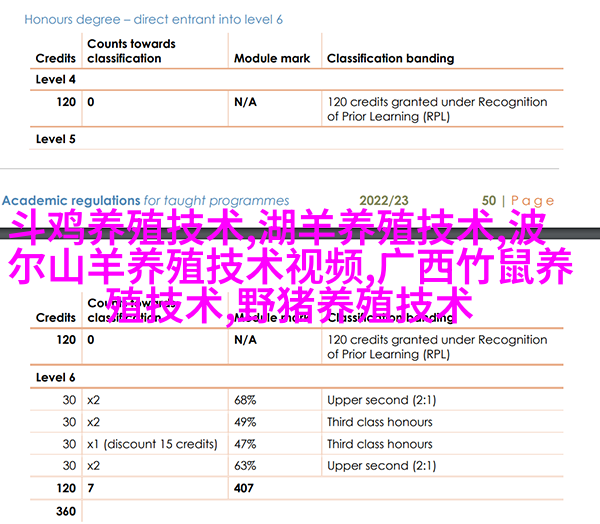The width and height of the screenshot is (600, 524).
Task: Click 'x1 (discount 15 credits)' cell
Action: pyautogui.click(x=152, y=444)
